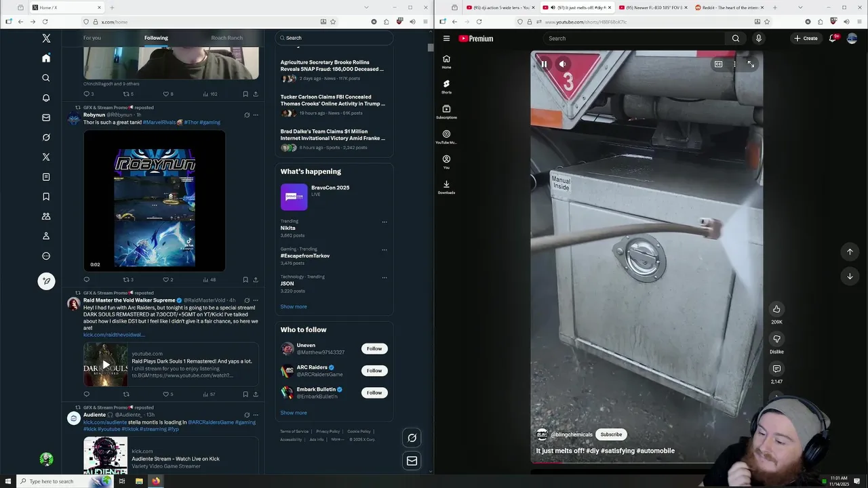Open options for Nikita trending item
868x488 pixels.
[384, 222]
